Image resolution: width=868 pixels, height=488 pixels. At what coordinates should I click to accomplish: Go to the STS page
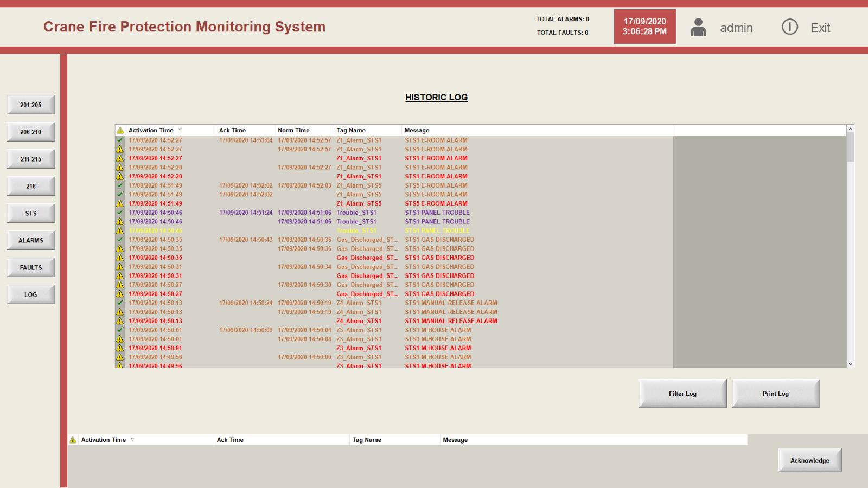(x=31, y=213)
